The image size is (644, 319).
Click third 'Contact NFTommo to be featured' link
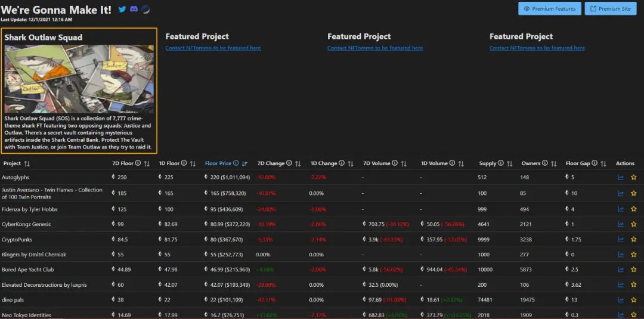[537, 48]
